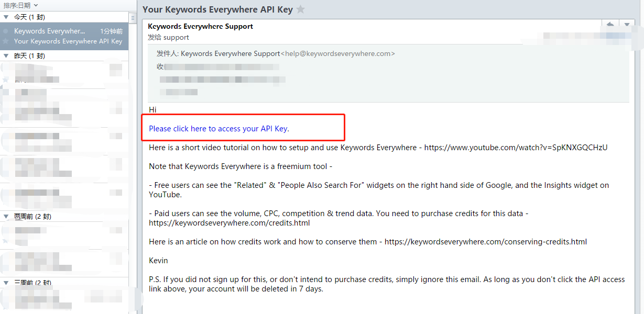Image resolution: width=644 pixels, height=314 pixels.
Task: Open the conserving-credits article link
Action: point(486,242)
